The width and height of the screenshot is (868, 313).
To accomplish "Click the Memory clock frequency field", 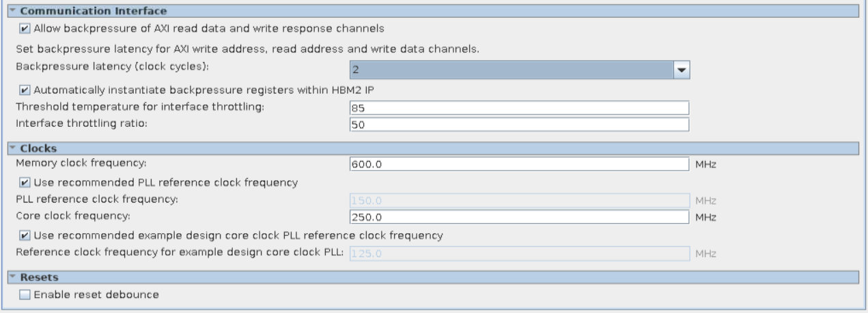I will click(518, 164).
